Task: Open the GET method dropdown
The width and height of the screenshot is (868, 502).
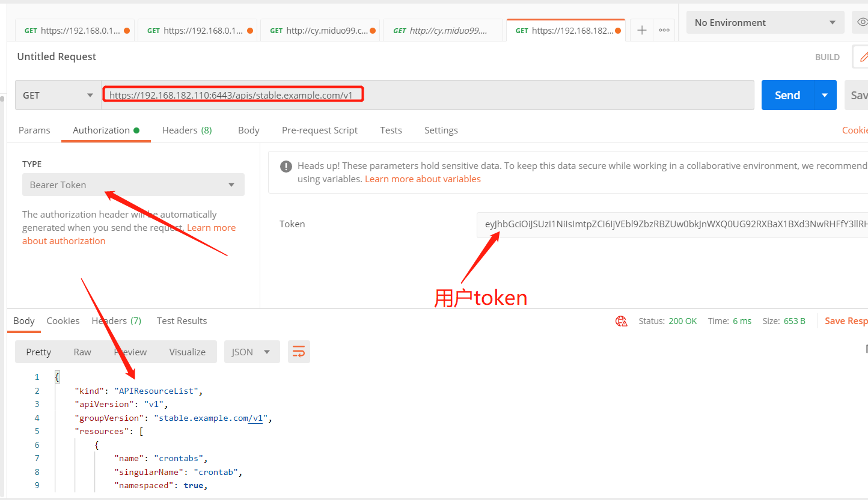Action: 58,95
